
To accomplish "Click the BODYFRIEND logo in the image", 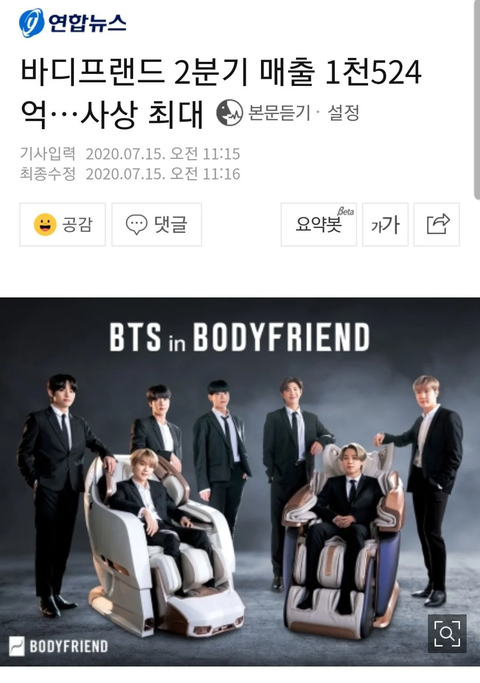I will click(59, 646).
